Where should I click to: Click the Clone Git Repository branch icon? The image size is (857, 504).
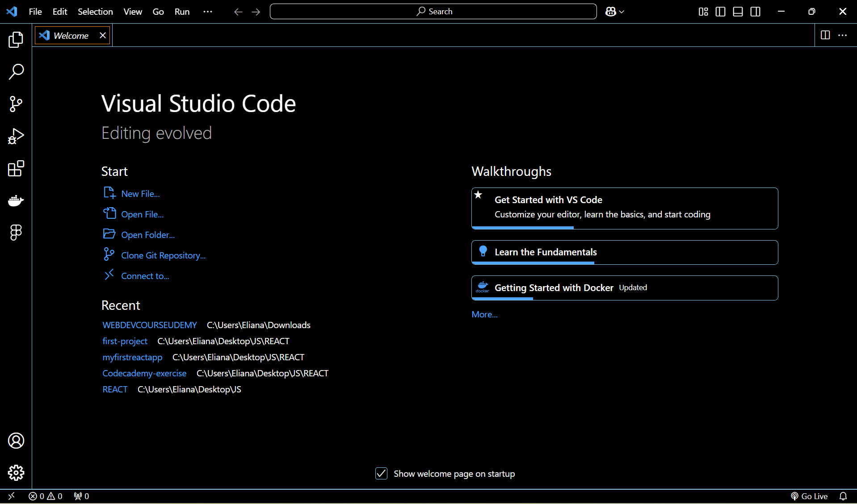(x=109, y=254)
